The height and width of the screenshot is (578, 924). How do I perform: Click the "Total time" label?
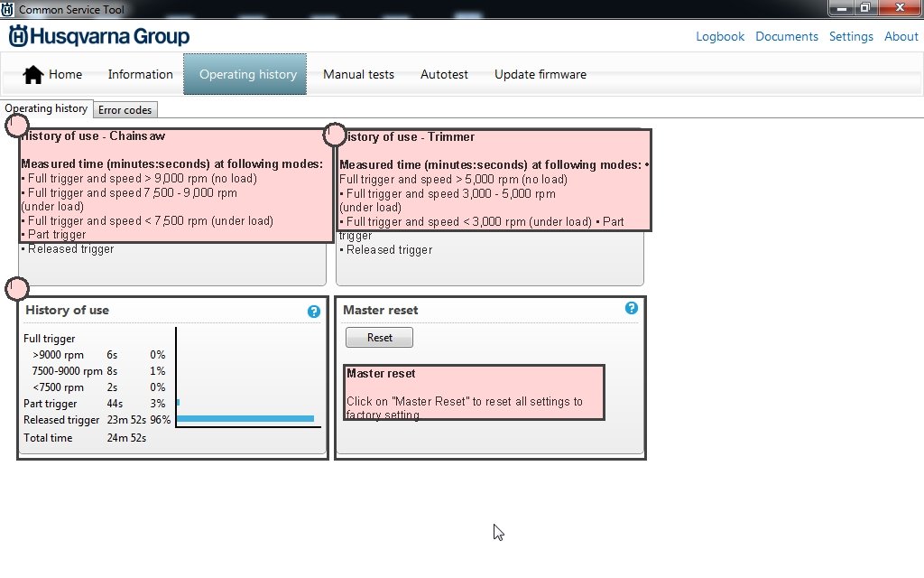coord(48,438)
